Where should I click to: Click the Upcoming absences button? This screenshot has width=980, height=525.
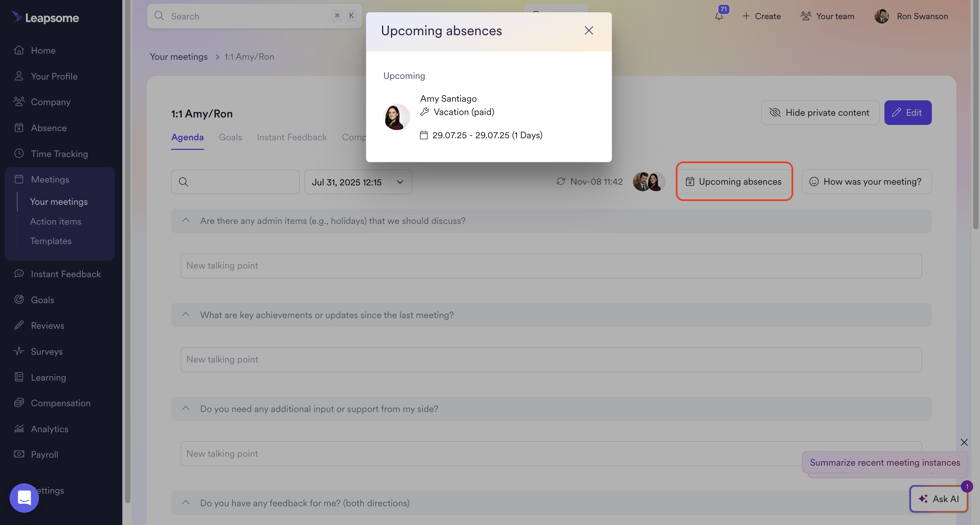tap(734, 182)
